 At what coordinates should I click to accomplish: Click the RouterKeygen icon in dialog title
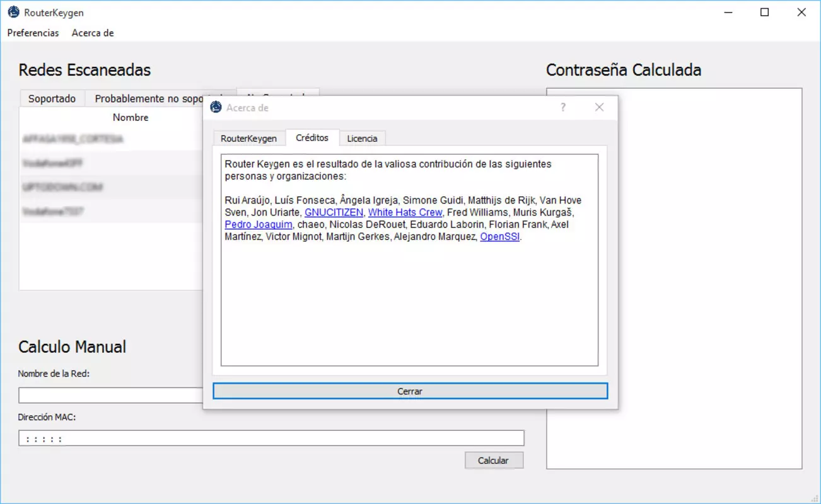coord(216,107)
